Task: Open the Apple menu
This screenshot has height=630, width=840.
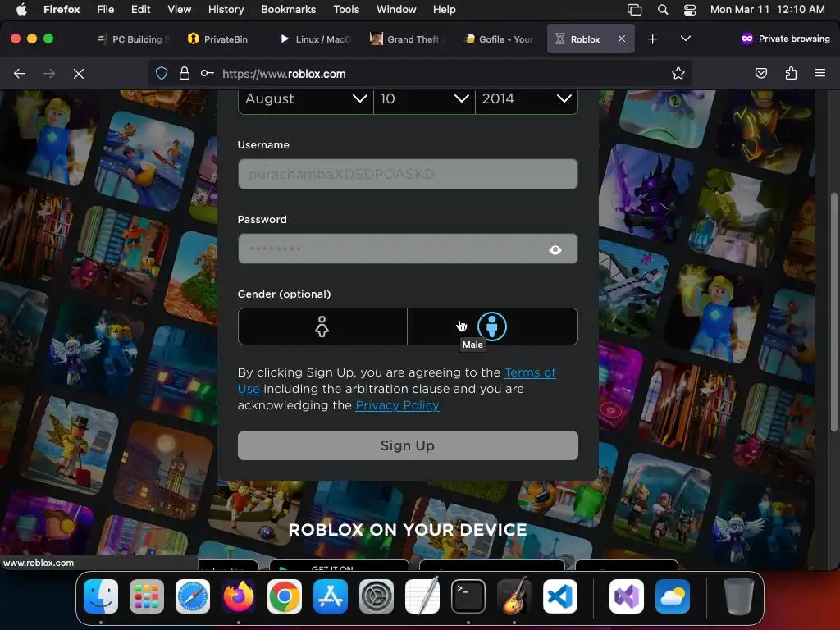Action: [x=21, y=9]
